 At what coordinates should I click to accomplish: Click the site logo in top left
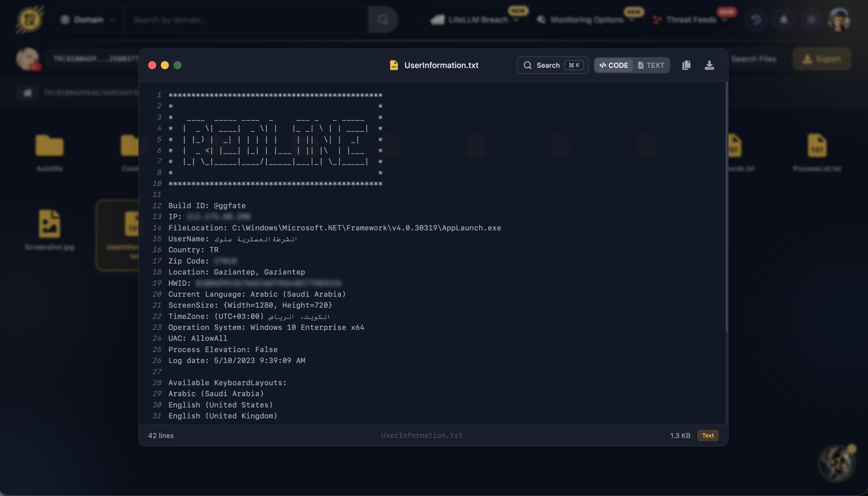click(30, 20)
